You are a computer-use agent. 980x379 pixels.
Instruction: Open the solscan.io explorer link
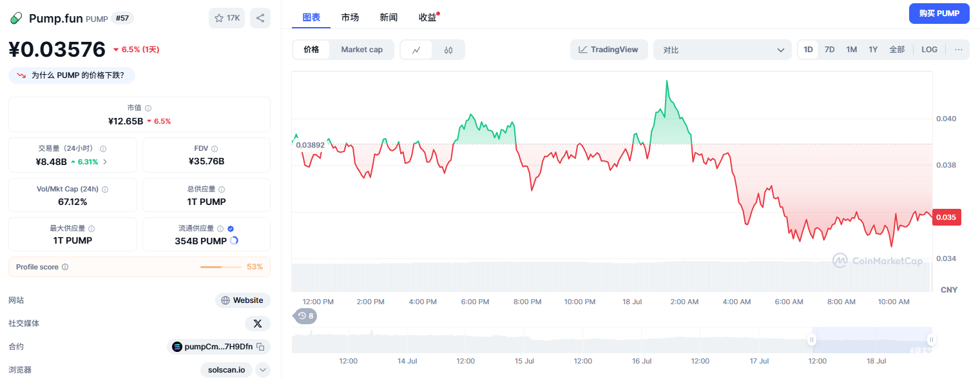[x=226, y=370]
